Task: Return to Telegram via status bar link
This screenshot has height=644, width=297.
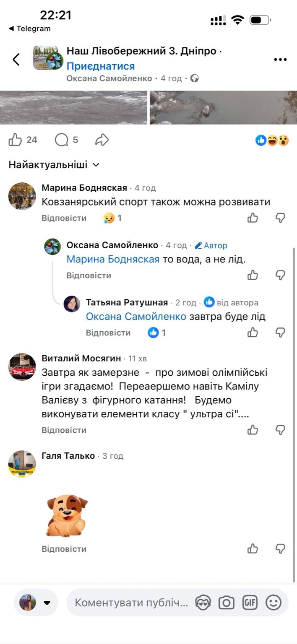Action: pos(29,29)
